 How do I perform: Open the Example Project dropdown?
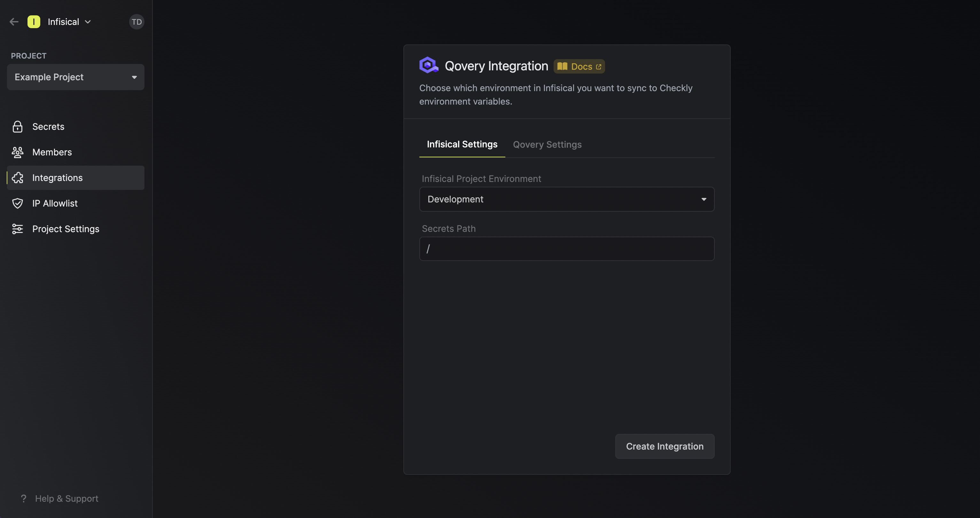[x=75, y=77]
